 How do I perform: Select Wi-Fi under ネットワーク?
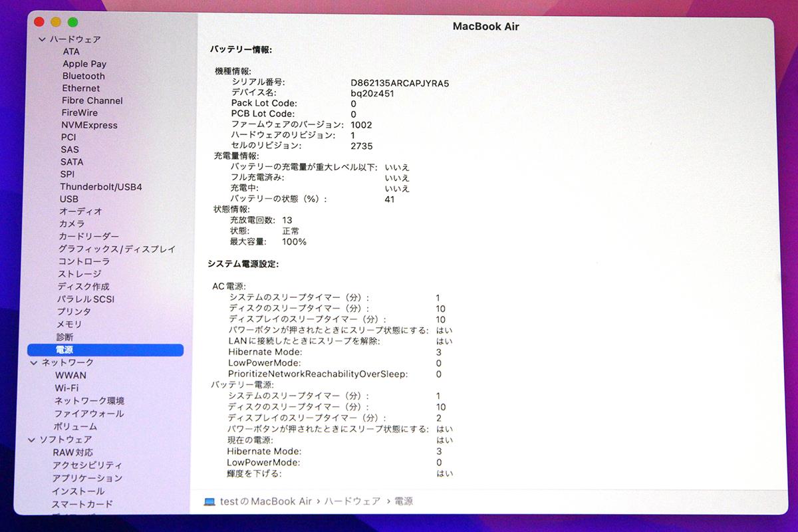pos(67,388)
